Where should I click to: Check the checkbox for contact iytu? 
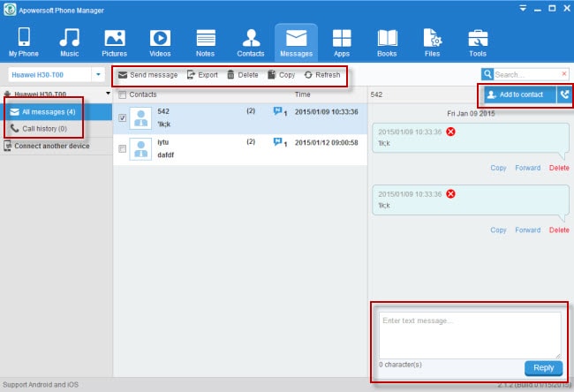(x=122, y=148)
